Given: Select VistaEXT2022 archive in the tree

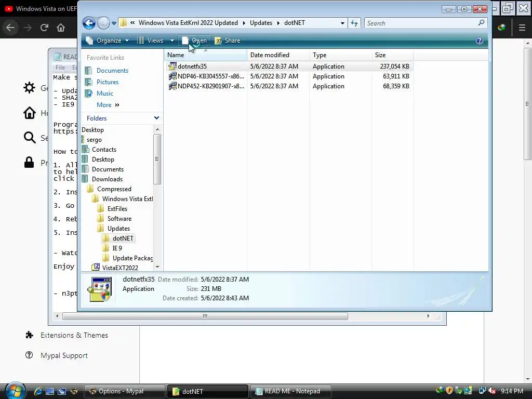Looking at the screenshot, I should click(120, 268).
